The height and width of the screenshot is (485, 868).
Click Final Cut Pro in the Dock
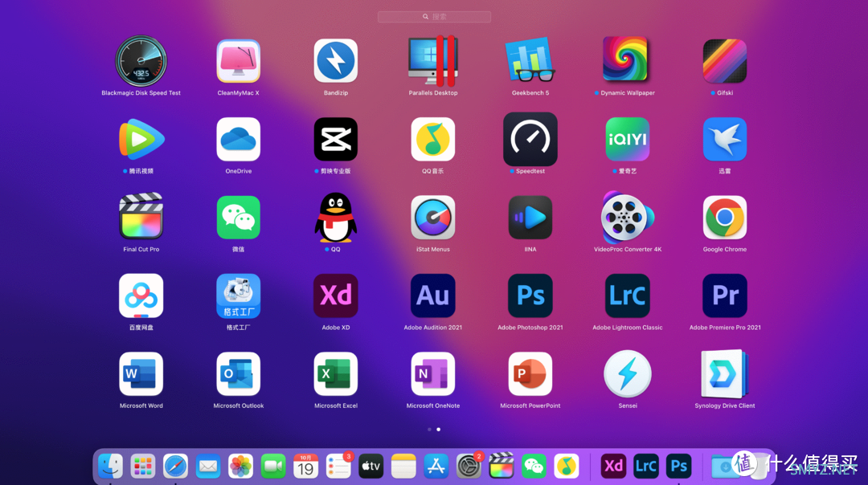pos(502,467)
